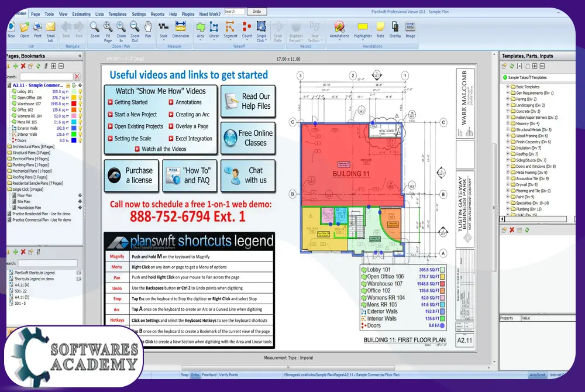Image resolution: width=585 pixels, height=392 pixels.
Task: Start an Area takeoff
Action: click(200, 30)
